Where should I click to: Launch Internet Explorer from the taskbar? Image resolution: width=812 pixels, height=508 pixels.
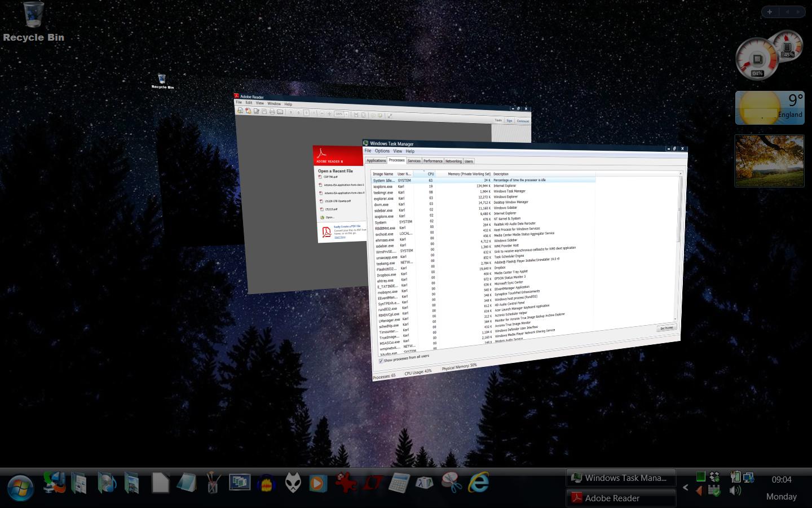point(479,483)
